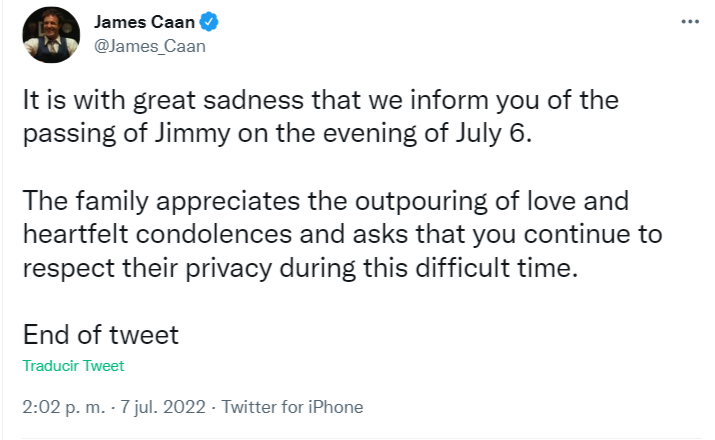Click the "End of tweet" text

coord(100,333)
